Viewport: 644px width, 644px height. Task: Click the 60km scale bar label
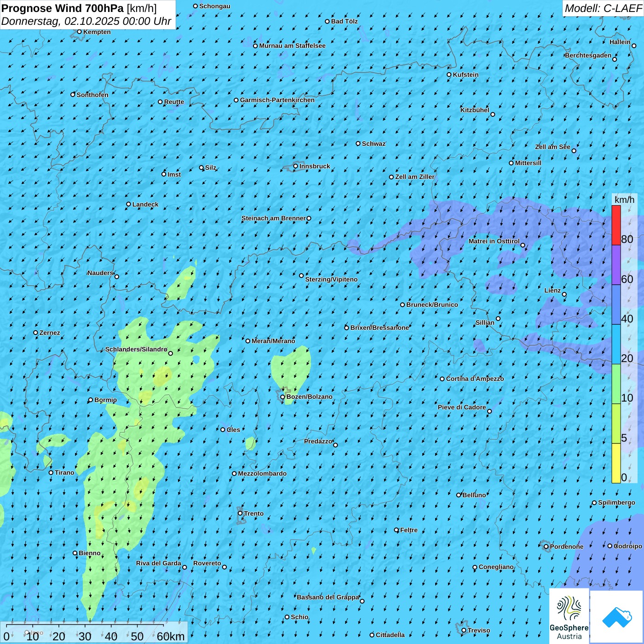click(x=171, y=636)
